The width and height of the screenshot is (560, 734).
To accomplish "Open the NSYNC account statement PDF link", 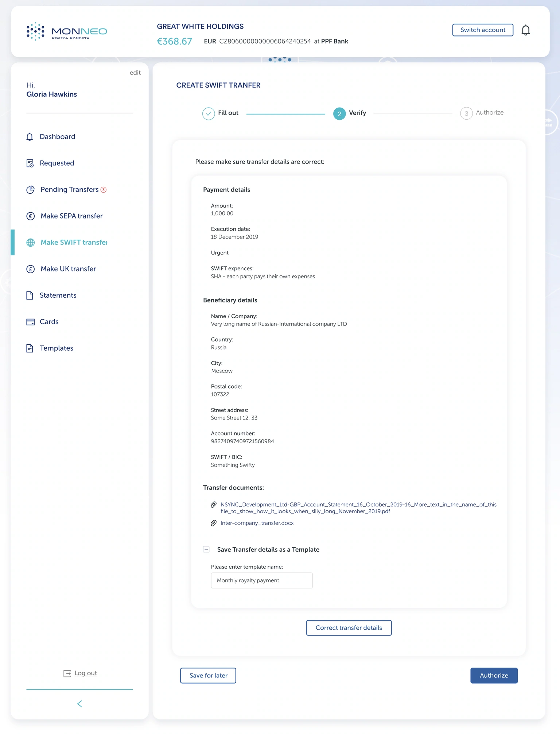I will (x=358, y=508).
